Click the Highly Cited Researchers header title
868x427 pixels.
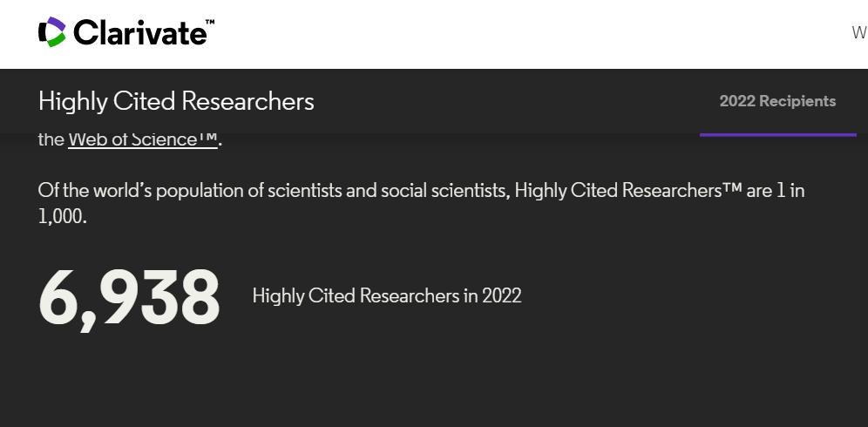(x=176, y=101)
